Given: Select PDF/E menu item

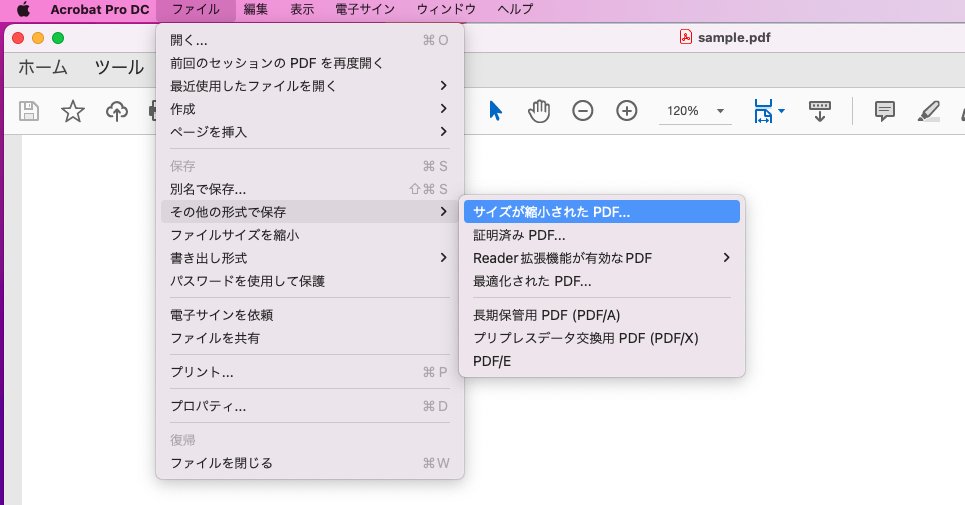Looking at the screenshot, I should coord(601,361).
